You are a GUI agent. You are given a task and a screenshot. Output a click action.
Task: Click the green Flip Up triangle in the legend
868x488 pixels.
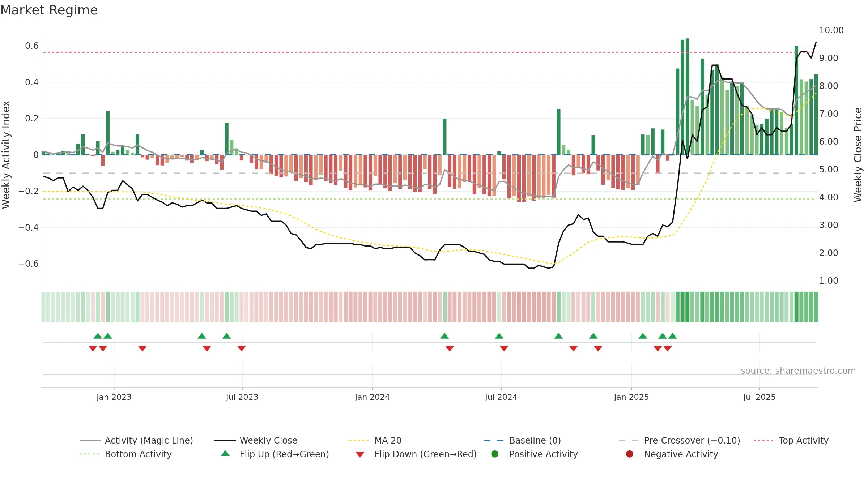(x=225, y=453)
